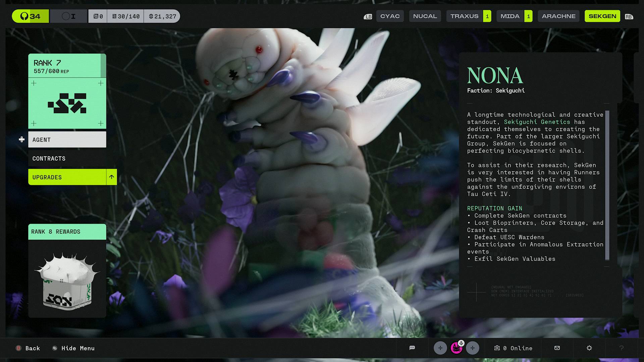This screenshot has width=644, height=362.
Task: Open the mail inbox icon
Action: pyautogui.click(x=557, y=348)
